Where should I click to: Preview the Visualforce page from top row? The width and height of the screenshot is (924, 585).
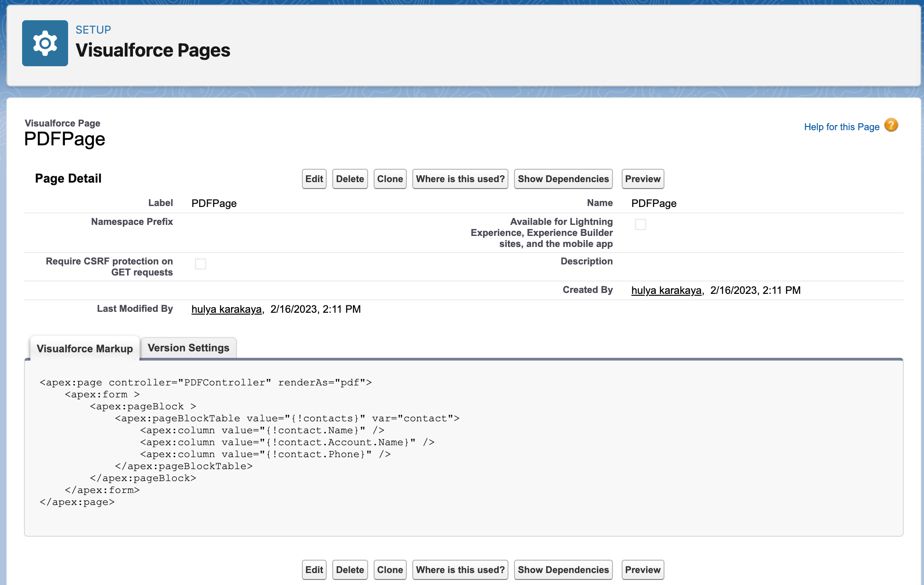[642, 179]
